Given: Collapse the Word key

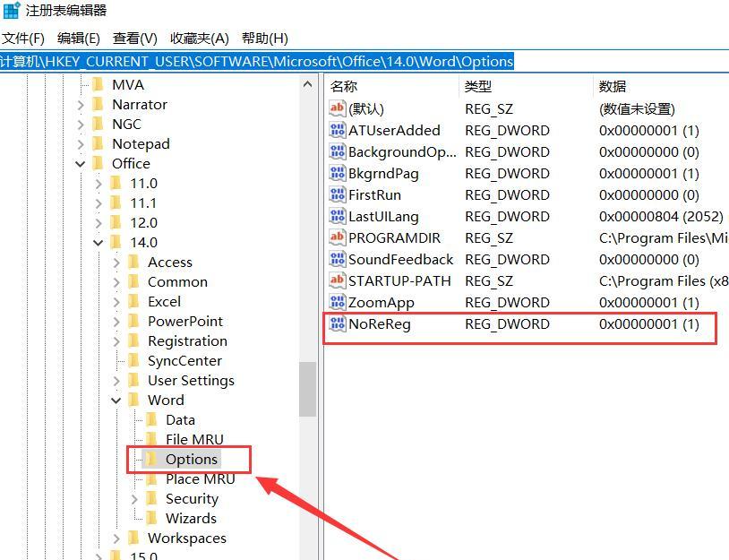Looking at the screenshot, I should click(116, 401).
